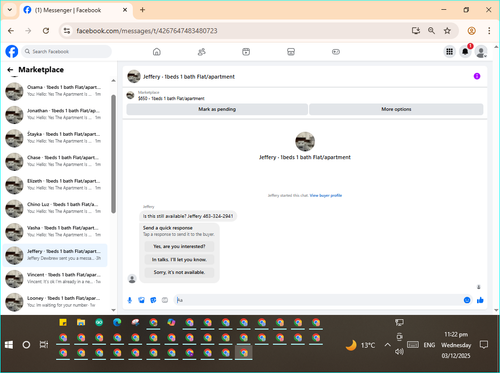500x373 pixels.
Task: Click the Search Facebook field
Action: tap(67, 52)
